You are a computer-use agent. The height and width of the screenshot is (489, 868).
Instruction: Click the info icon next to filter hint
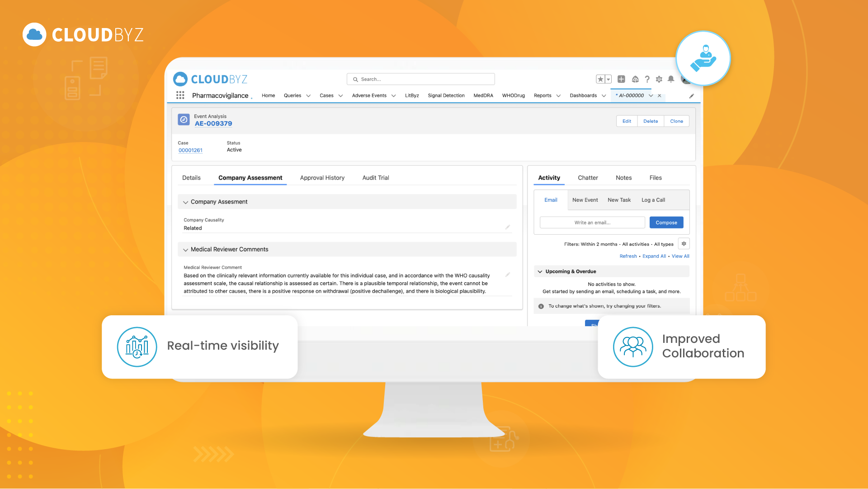click(541, 306)
